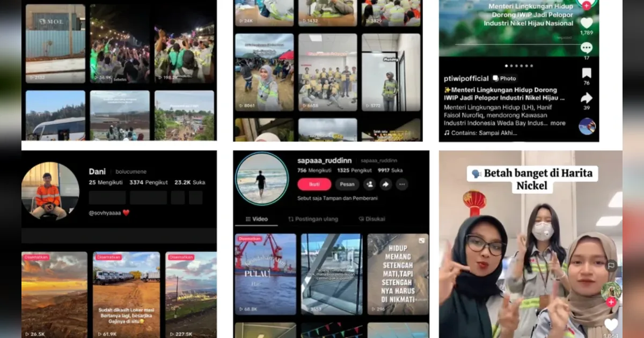
Task: Open sapaaa_ruddinn profile picture
Action: click(262, 179)
